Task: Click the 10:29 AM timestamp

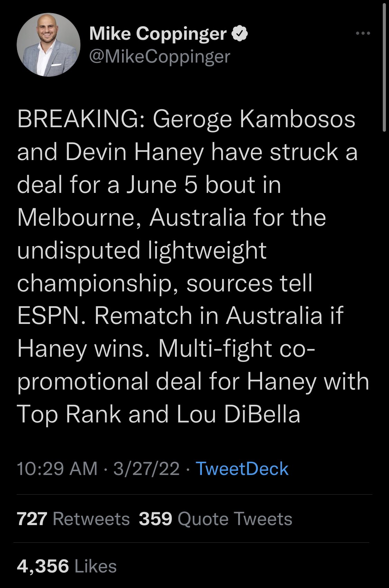Action: [57, 469]
